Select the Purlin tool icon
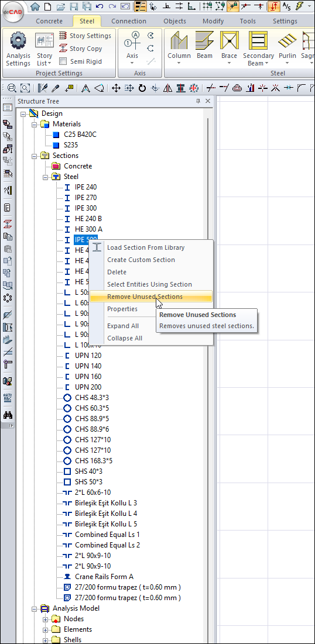 point(287,41)
